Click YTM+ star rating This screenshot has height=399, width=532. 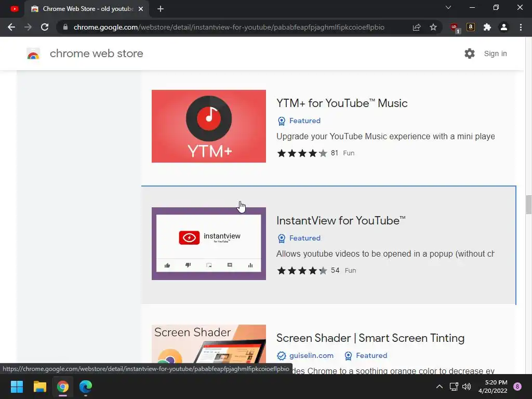click(x=302, y=153)
